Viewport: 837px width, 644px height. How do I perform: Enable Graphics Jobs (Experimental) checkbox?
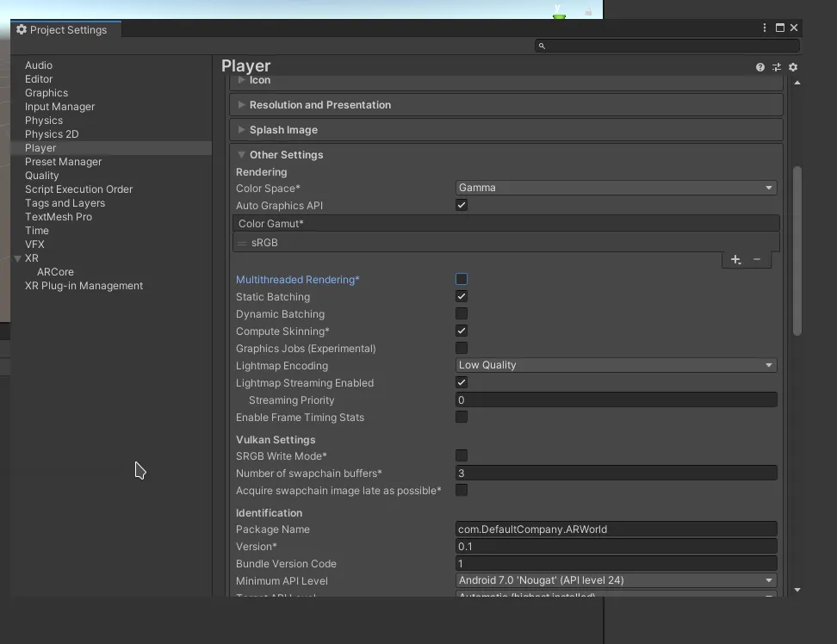(x=462, y=348)
